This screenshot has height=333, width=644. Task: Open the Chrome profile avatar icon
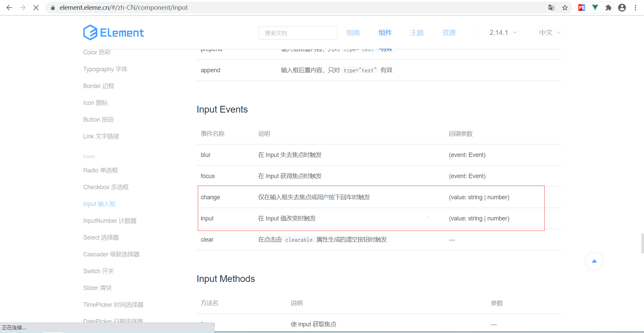click(x=622, y=7)
